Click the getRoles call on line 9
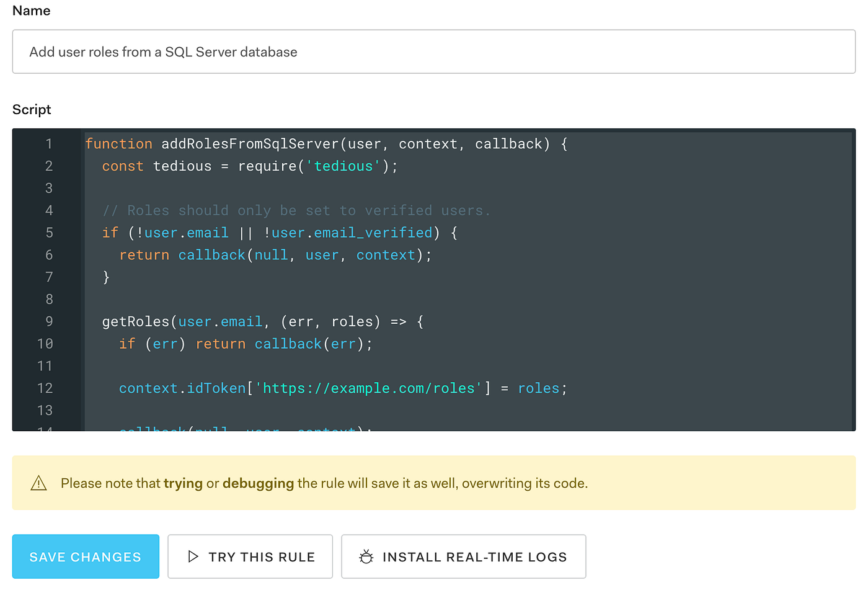The width and height of the screenshot is (868, 603). click(136, 321)
